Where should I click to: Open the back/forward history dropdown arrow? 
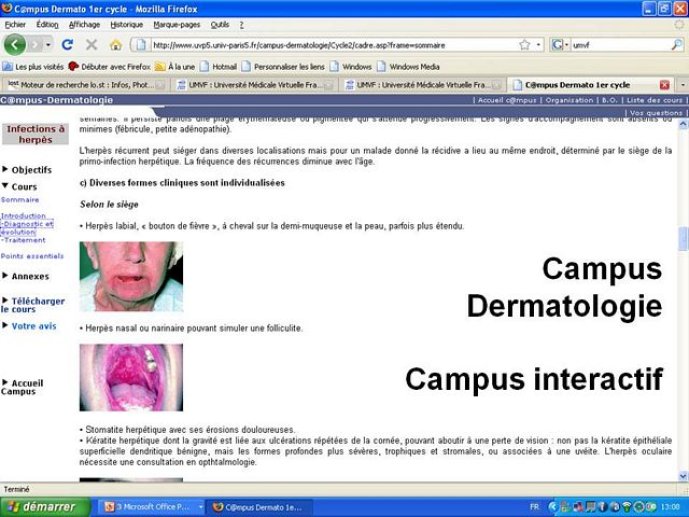click(x=48, y=45)
